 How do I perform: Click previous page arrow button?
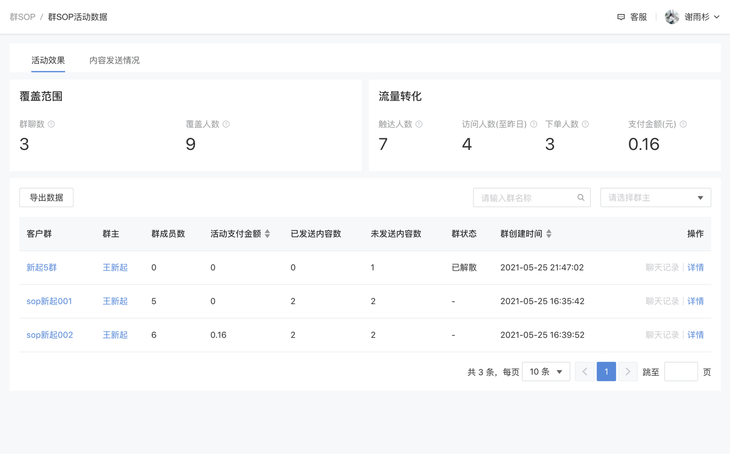(585, 372)
